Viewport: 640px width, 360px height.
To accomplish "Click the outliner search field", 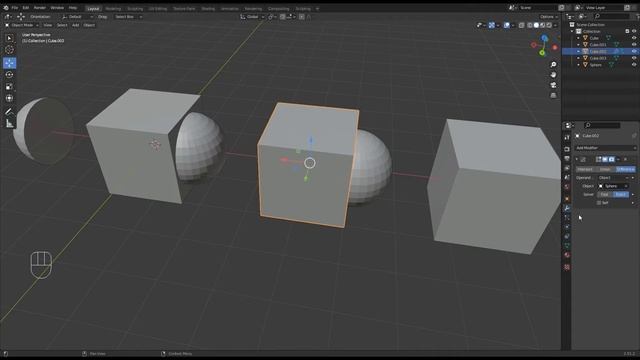I will coord(612,16).
